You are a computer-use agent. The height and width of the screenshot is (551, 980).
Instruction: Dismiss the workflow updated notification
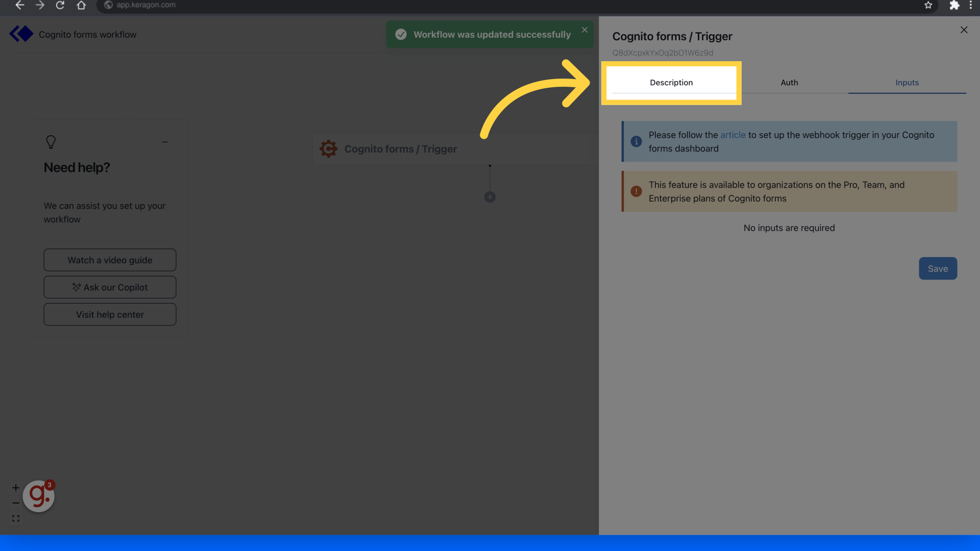584,30
